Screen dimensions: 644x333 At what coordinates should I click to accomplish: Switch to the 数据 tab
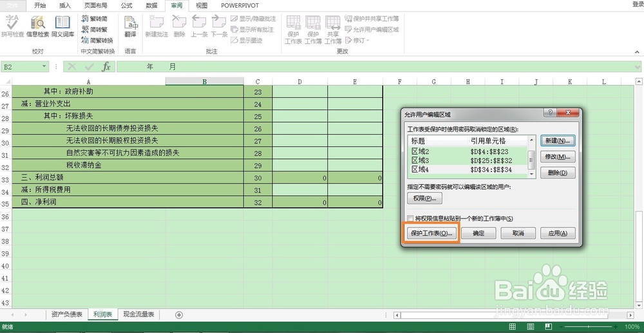(151, 5)
